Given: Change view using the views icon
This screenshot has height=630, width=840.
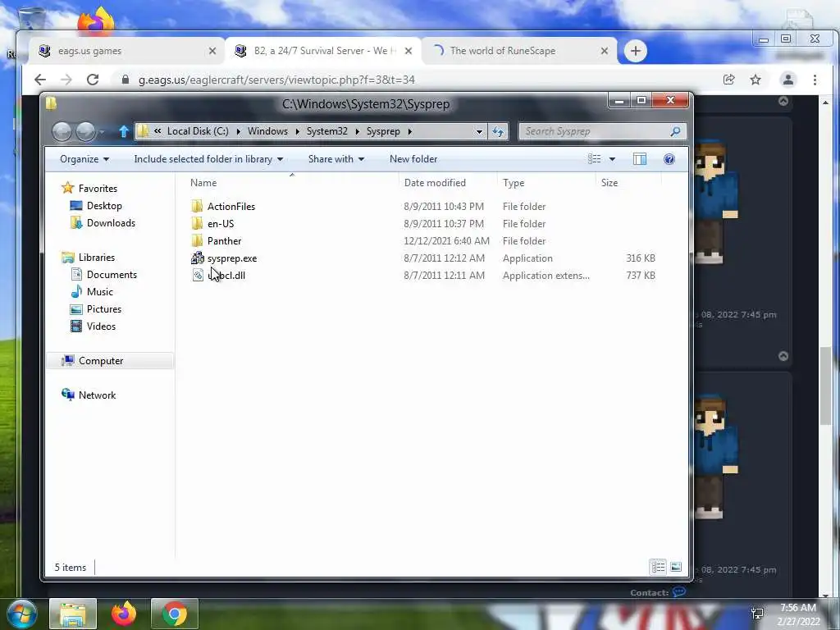Looking at the screenshot, I should (x=594, y=159).
